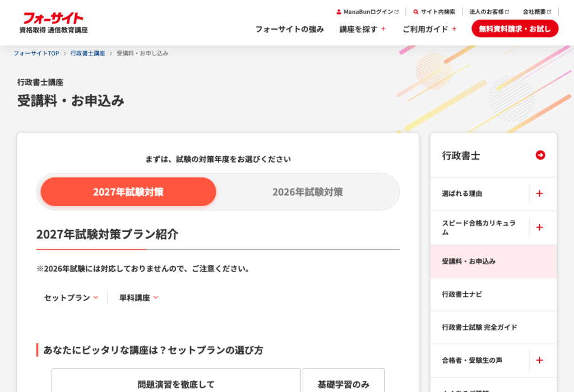Open ManaBunログイン link

tap(368, 12)
